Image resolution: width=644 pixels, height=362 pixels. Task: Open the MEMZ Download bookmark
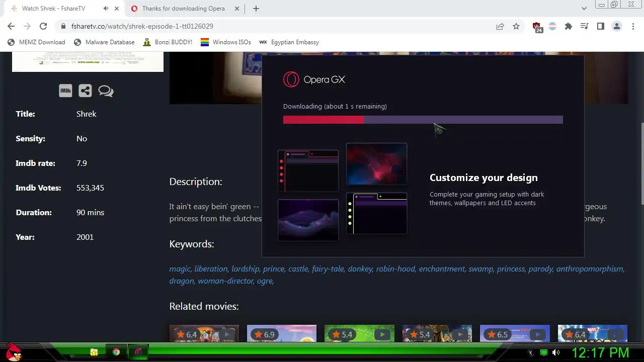36,42
